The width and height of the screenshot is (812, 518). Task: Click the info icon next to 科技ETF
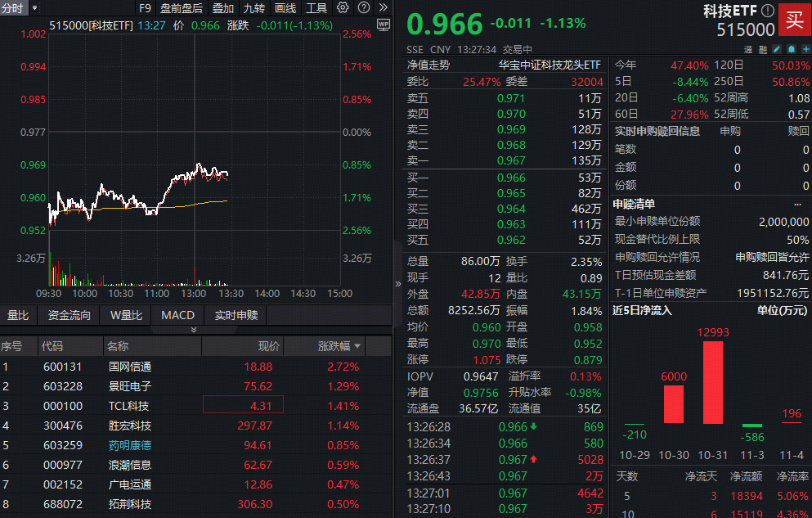pos(768,10)
